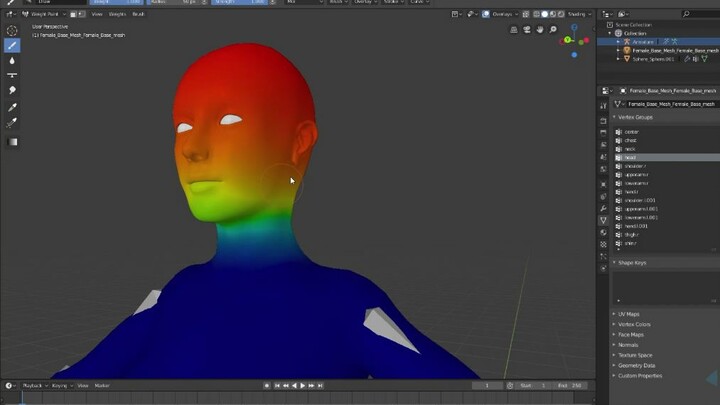Toggle camera view via viewport camera icon
The height and width of the screenshot is (405, 720).
pos(527,29)
